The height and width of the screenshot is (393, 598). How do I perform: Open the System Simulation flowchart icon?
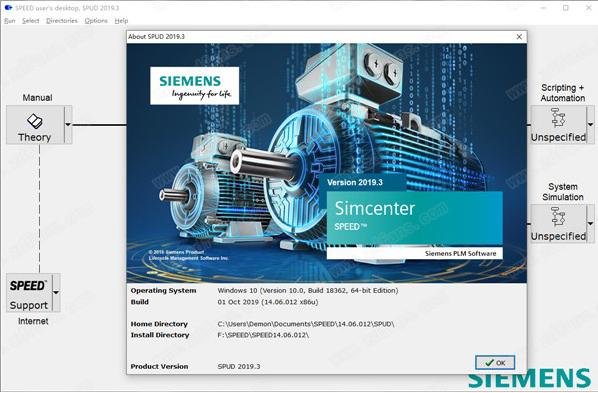pos(558,216)
